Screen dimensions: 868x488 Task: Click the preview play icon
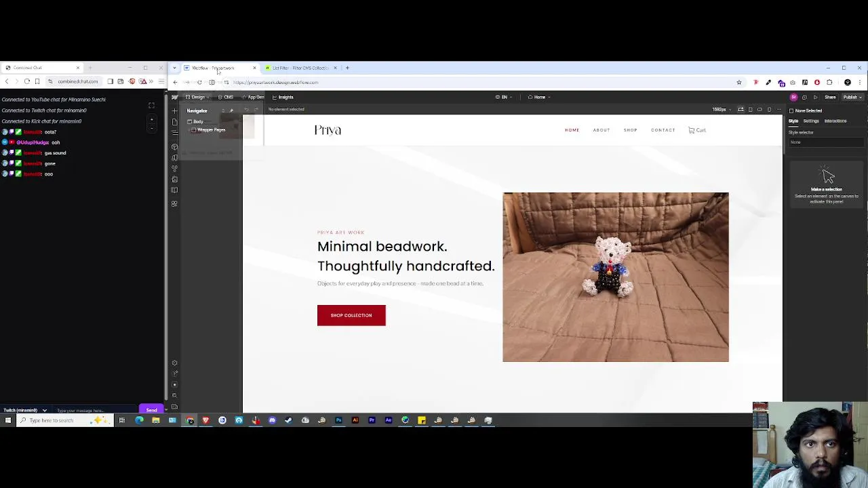(815, 97)
